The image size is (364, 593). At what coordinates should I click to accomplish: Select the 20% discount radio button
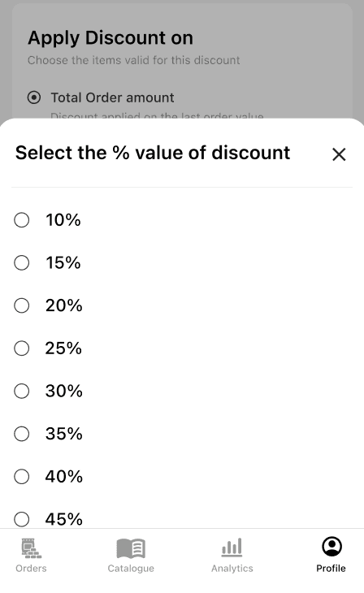(22, 305)
